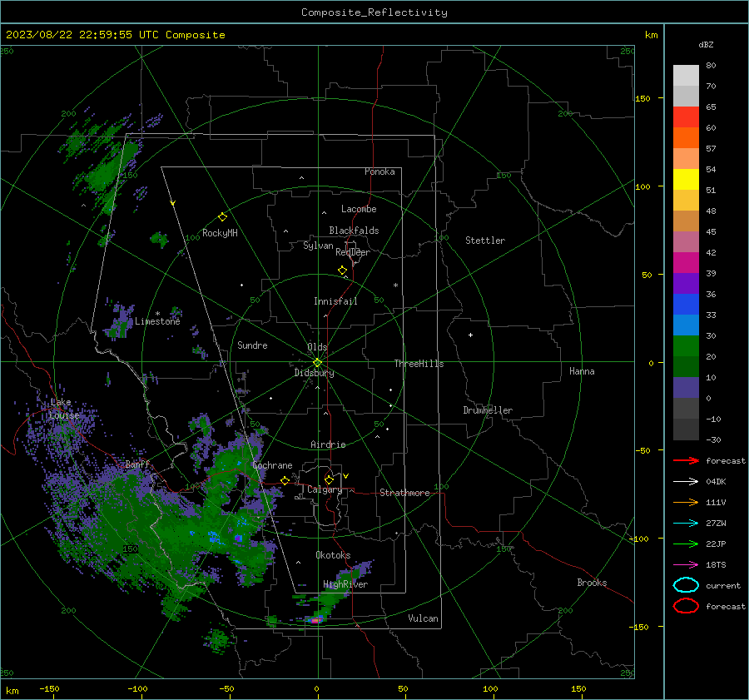Click the ThreeHills label
Screen dimensions: 749x700
(x=419, y=364)
